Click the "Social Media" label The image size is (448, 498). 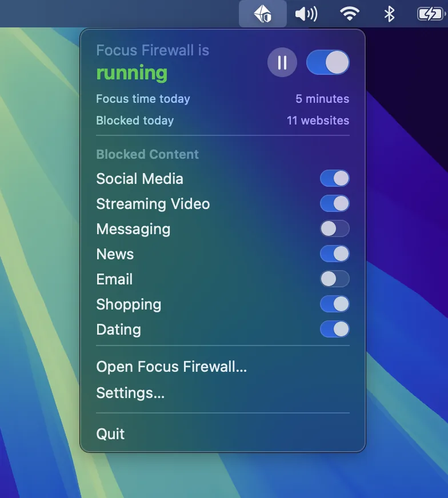pos(140,179)
